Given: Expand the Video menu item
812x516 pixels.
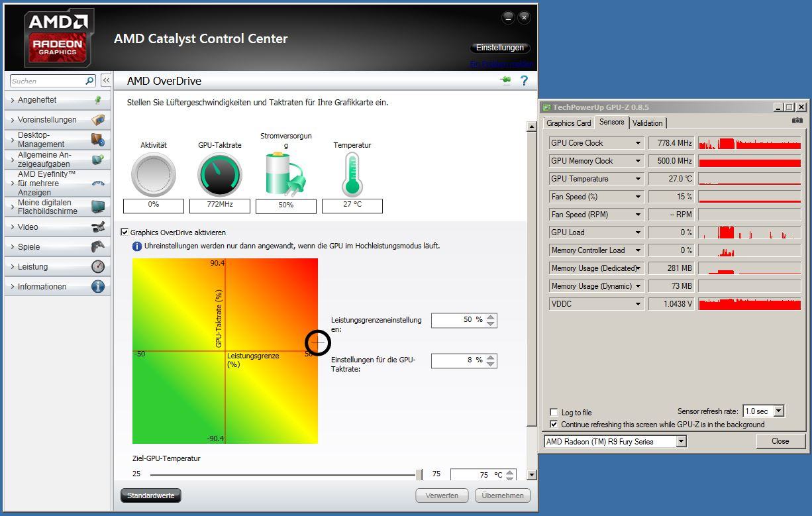Looking at the screenshot, I should [58, 227].
